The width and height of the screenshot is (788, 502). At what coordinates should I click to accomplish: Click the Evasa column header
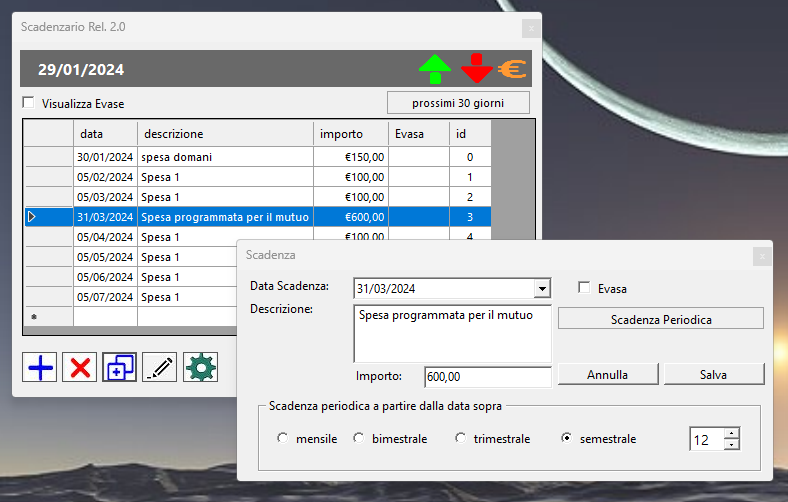[x=419, y=134]
